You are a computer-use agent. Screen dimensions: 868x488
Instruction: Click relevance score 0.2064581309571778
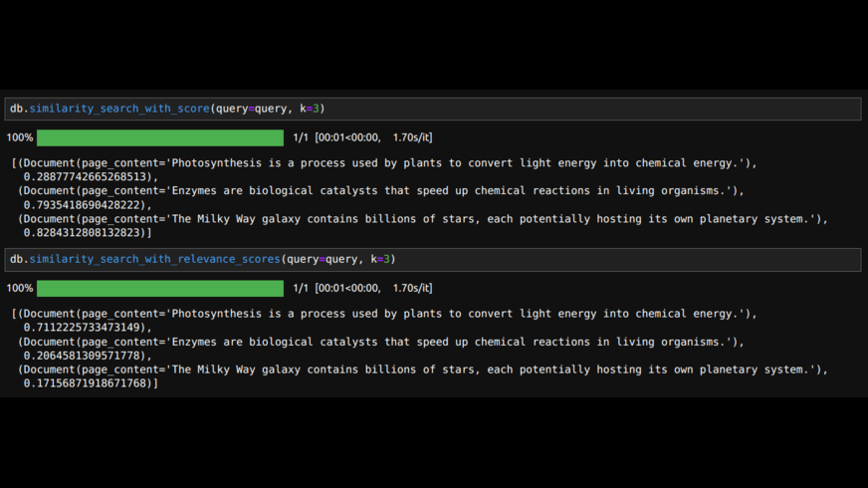(x=81, y=356)
